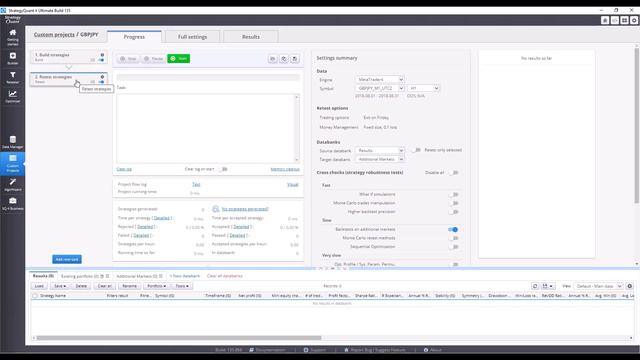
Task: Select Custom Projects in the sidebar
Action: (x=13, y=163)
